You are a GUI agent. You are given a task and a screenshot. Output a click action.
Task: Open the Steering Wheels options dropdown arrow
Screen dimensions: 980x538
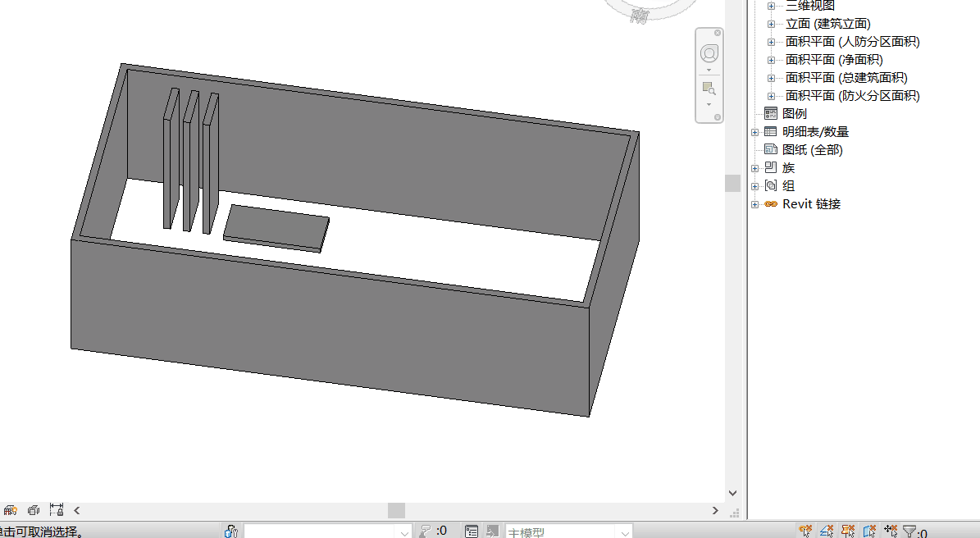click(x=709, y=70)
